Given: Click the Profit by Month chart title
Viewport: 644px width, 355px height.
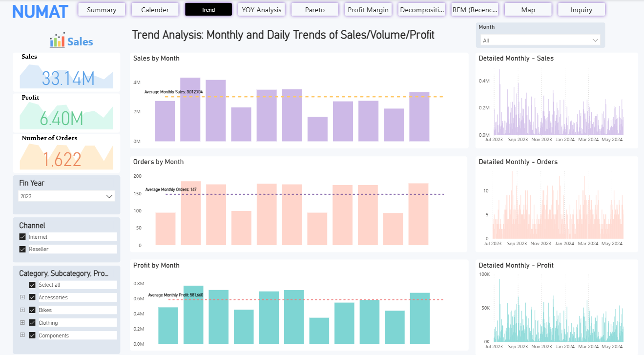Looking at the screenshot, I should [156, 265].
